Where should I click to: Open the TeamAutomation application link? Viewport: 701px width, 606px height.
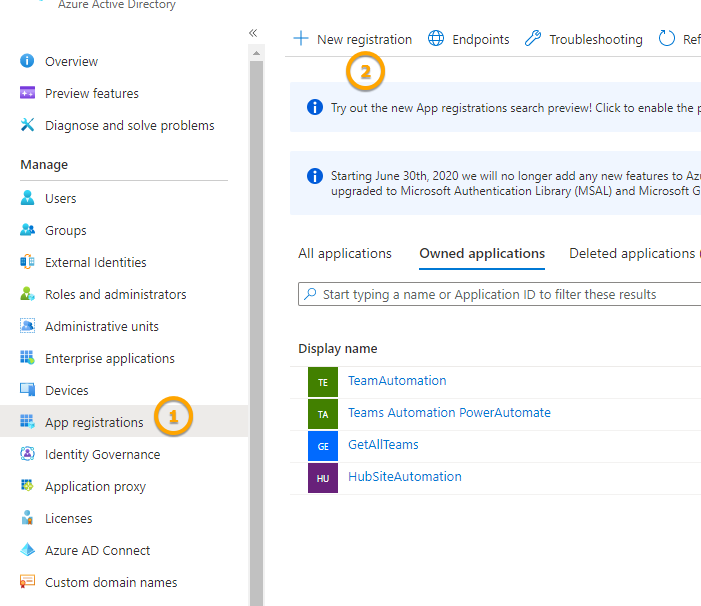click(397, 381)
